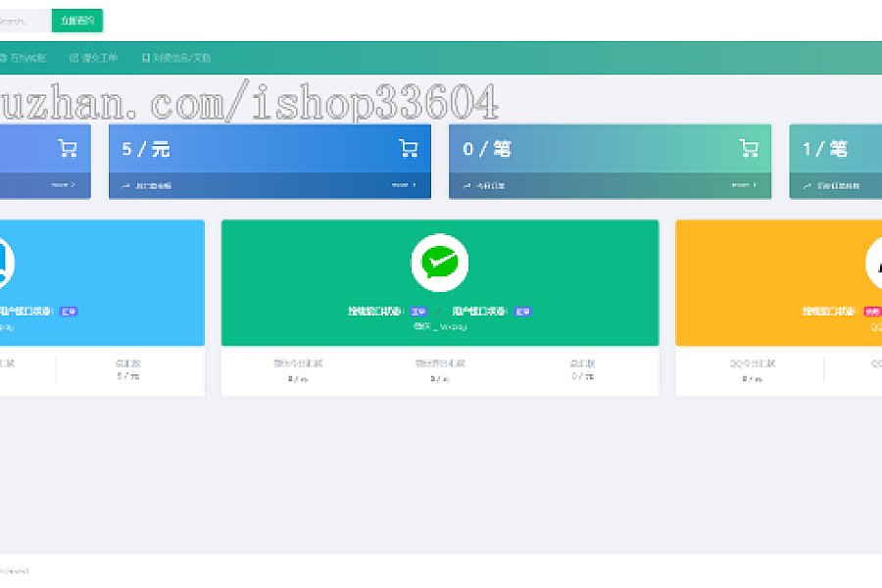Click the cart icon in the cut-off leftmost stat card

pyautogui.click(x=68, y=149)
